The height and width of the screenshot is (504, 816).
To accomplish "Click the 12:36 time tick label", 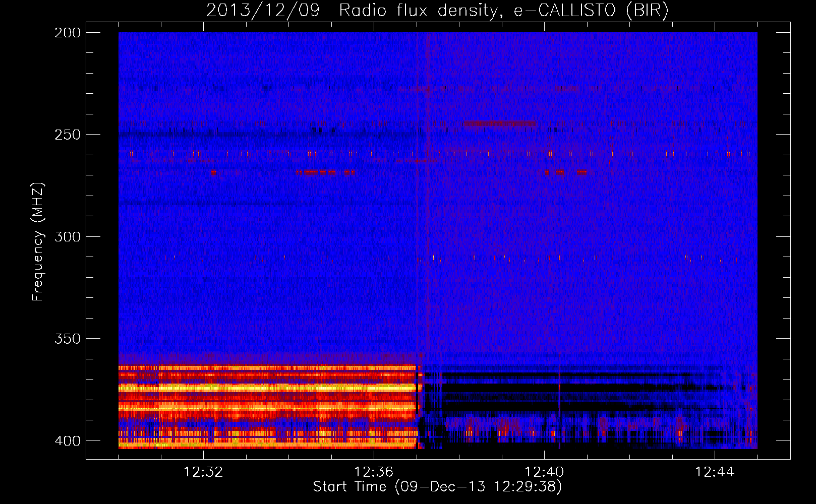I will coord(374,472).
